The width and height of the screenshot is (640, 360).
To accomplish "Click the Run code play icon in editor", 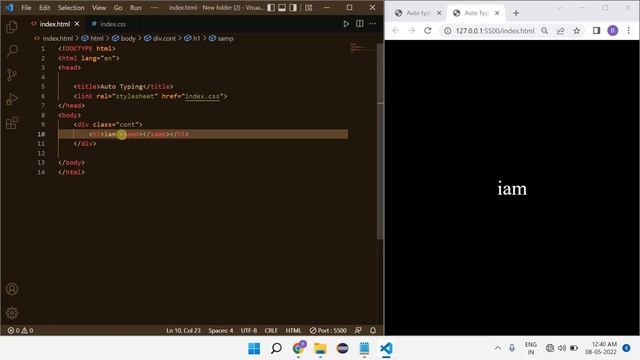I will pos(346,24).
